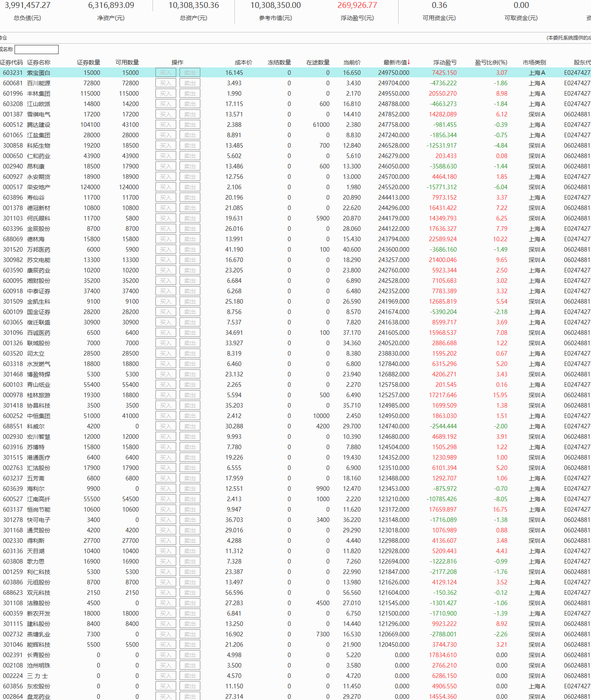Click 卖出 for 金辰股份
This screenshot has height=700, width=591.
190,229
